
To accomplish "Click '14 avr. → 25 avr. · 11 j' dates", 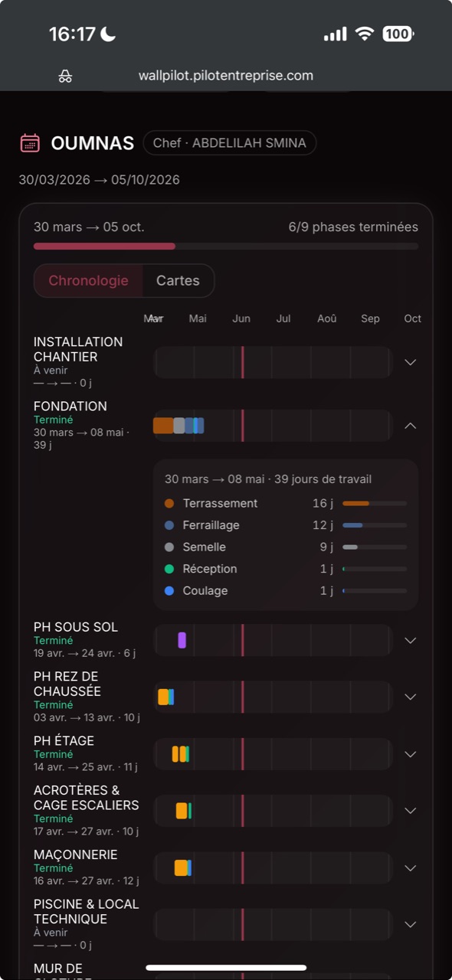I will (86, 767).
